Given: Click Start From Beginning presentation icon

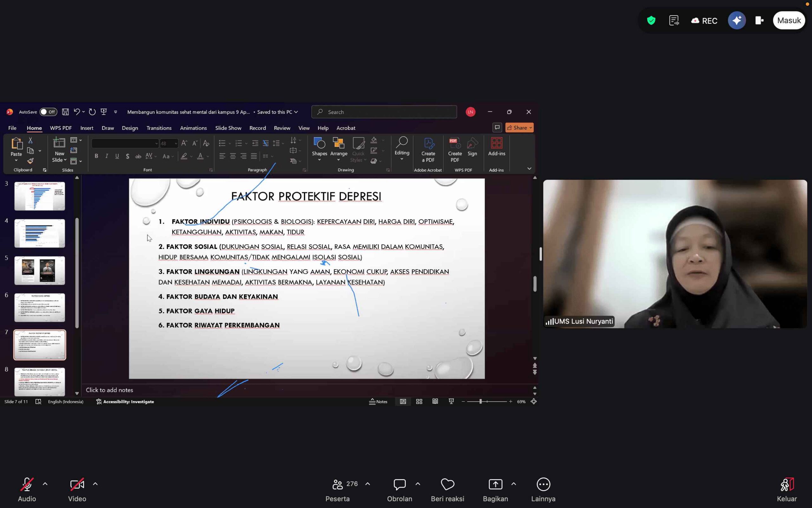Looking at the screenshot, I should (x=104, y=112).
